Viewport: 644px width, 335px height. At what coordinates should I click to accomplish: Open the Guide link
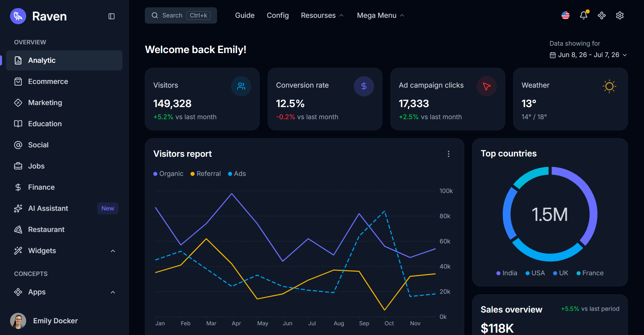245,15
